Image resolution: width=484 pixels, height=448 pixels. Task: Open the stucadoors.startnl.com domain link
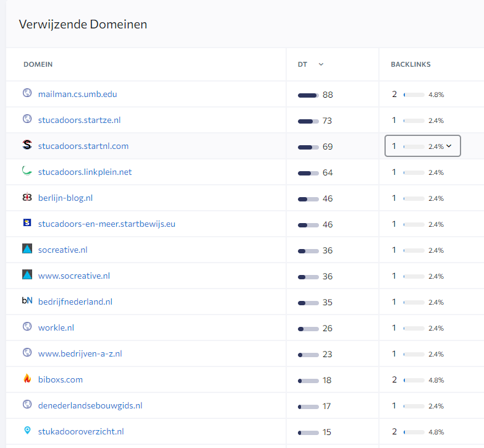point(83,146)
